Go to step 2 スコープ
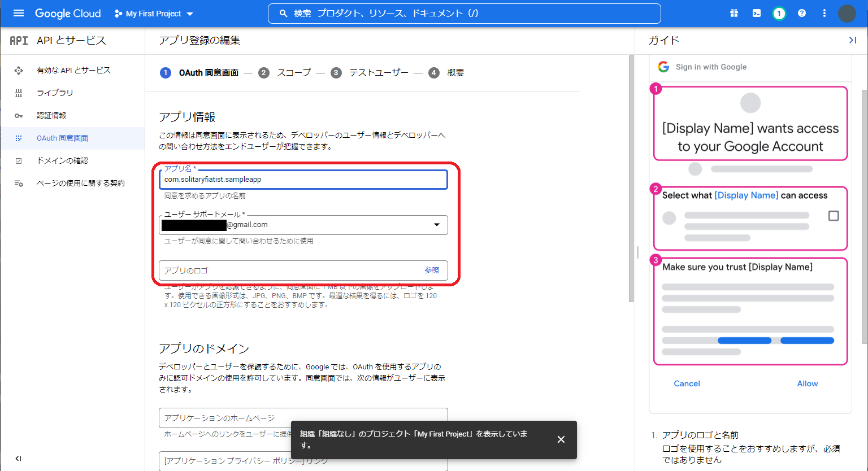868x471 pixels. pos(285,72)
